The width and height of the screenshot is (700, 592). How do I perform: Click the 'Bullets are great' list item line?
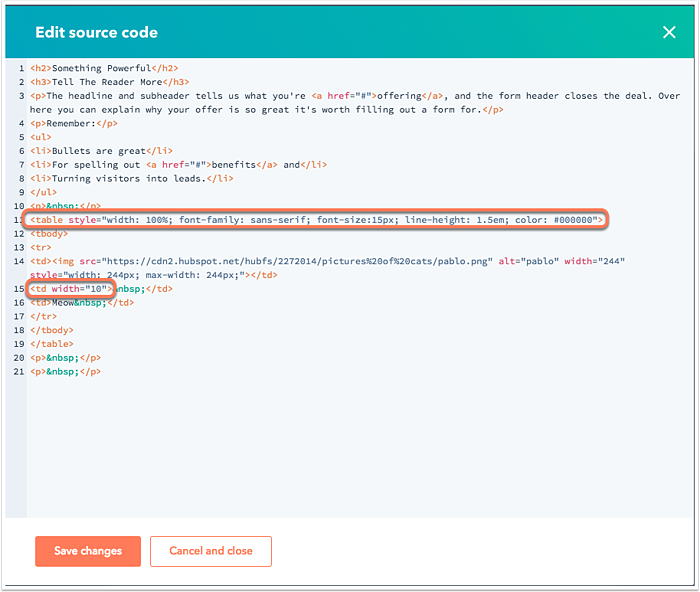coord(101,151)
